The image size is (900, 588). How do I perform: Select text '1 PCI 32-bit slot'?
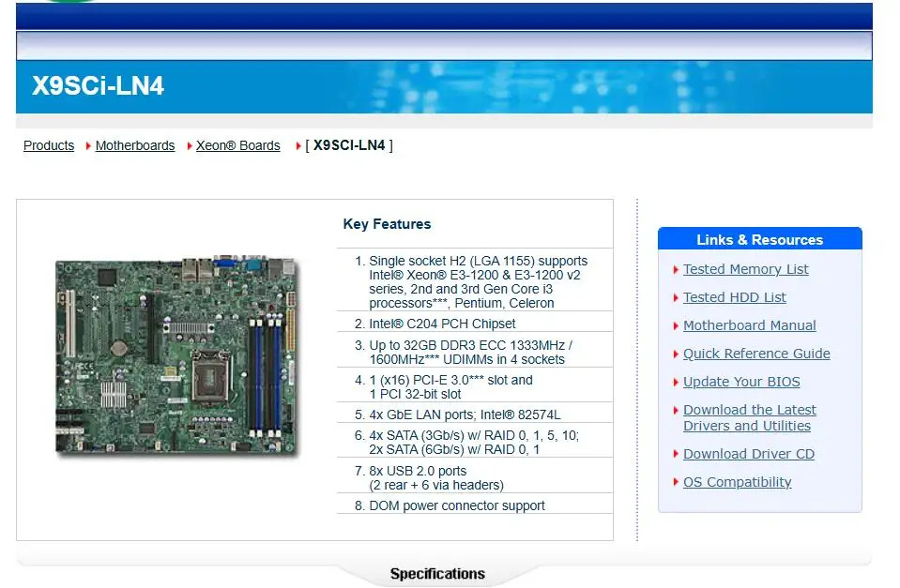(415, 394)
